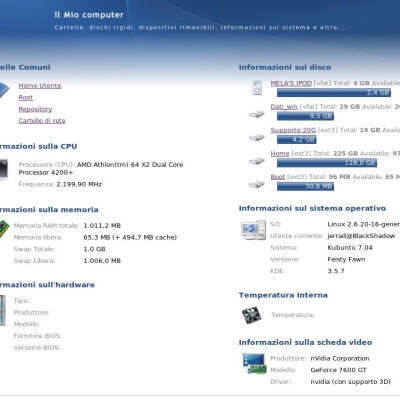The width and height of the screenshot is (400, 400).
Task: Click the Supporto 20G hard drive icon
Action: pos(257,137)
